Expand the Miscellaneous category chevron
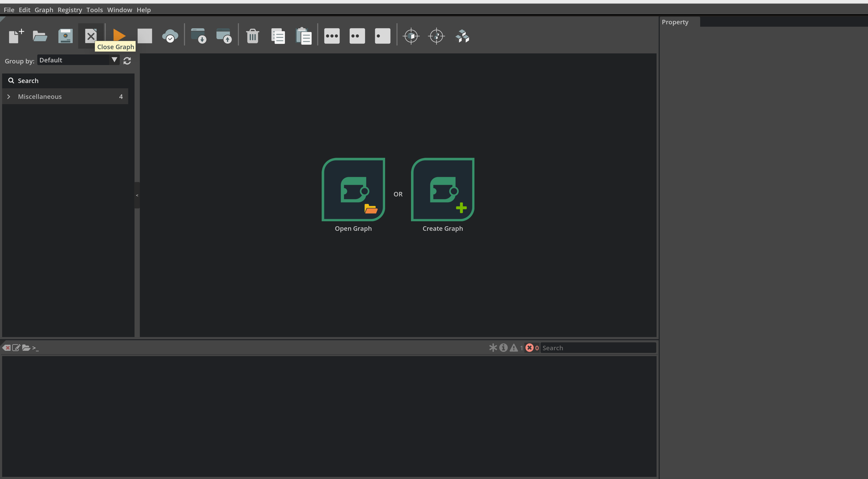The width and height of the screenshot is (868, 479). coord(9,96)
